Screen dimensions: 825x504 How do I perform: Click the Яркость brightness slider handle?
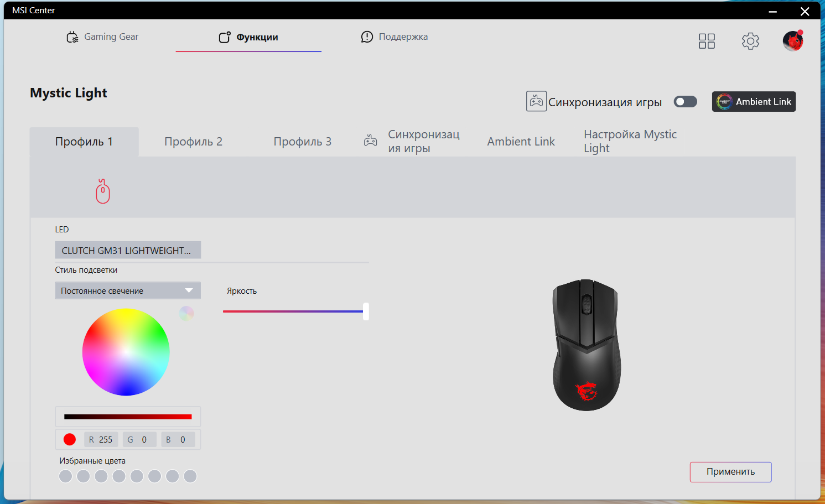pos(366,311)
